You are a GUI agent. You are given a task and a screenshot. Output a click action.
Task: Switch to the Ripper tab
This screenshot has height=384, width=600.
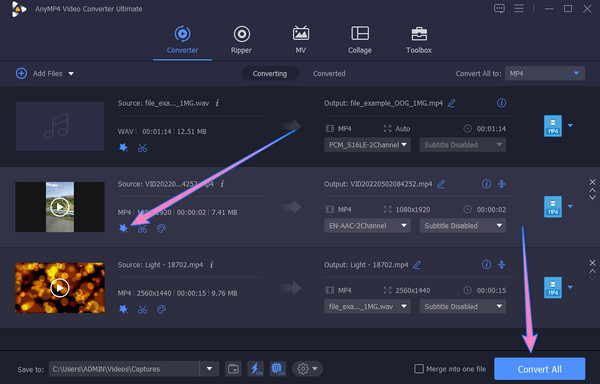click(241, 40)
